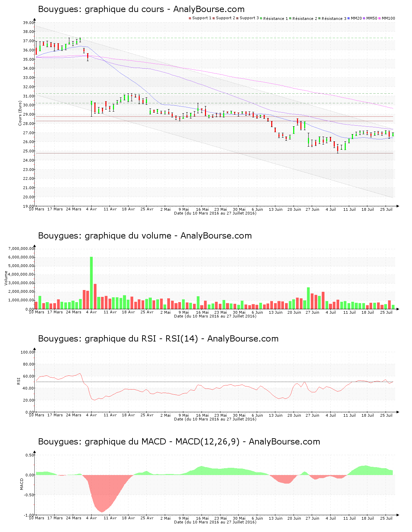Click the '16 Mai' date label on the volume chart

coord(202,312)
